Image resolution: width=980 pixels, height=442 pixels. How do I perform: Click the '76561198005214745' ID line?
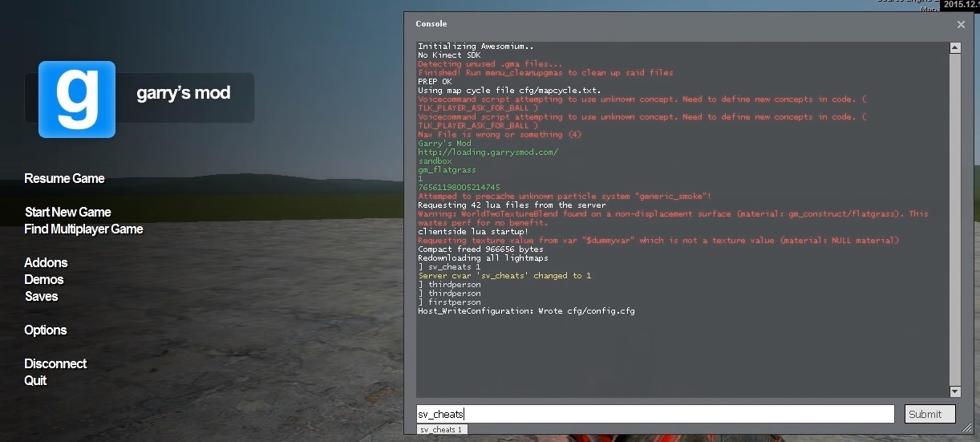click(459, 188)
